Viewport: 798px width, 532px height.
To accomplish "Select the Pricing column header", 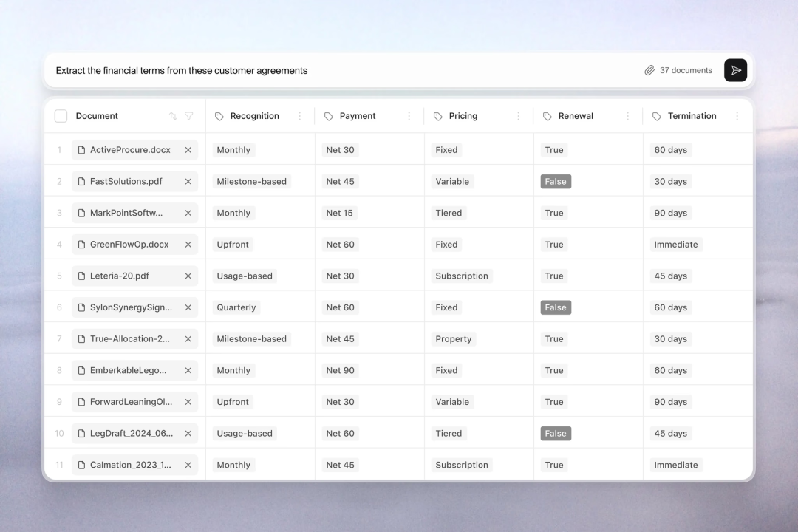I will 463,116.
